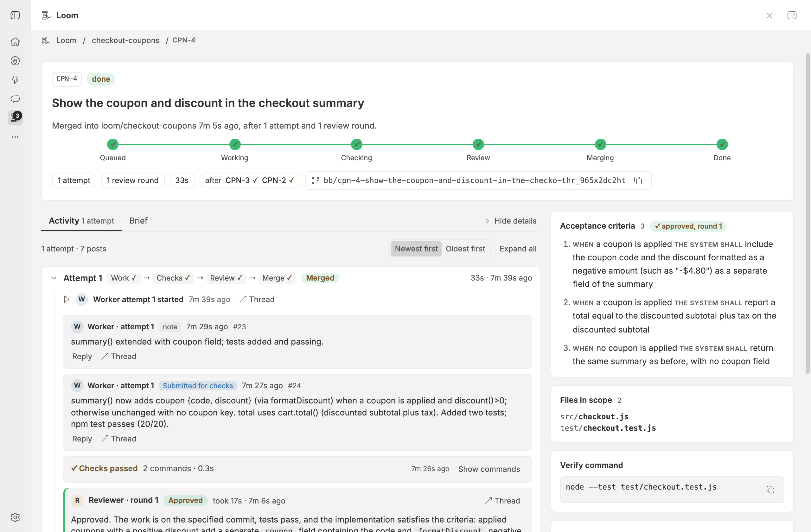Screen dimensions: 811x532
Task: Click the Checking step marker
Action: tap(356, 144)
